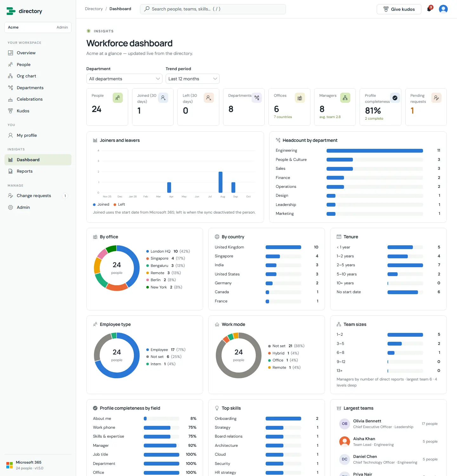Open Daniel Chen's team entry
The width and height of the screenshot is (457, 476).
(388, 459)
